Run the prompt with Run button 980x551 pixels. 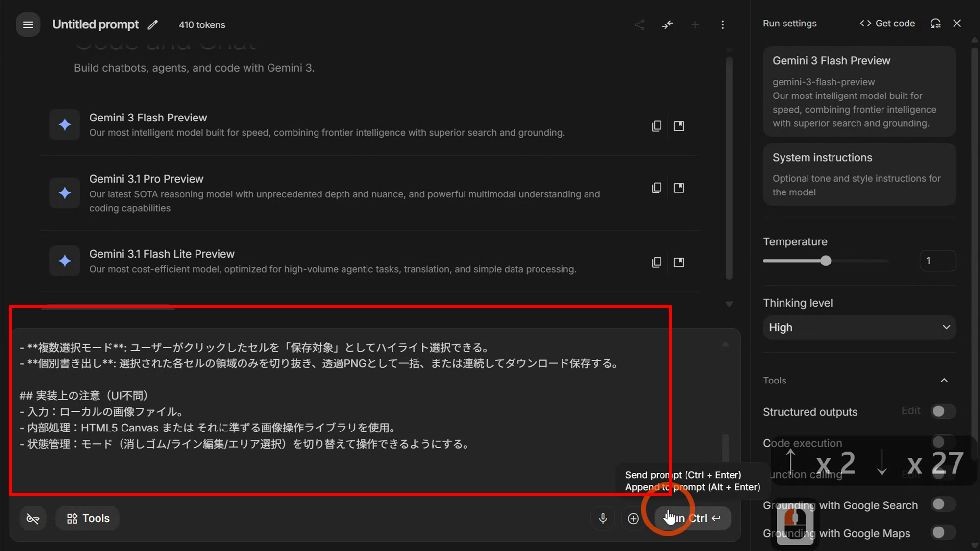(693, 518)
